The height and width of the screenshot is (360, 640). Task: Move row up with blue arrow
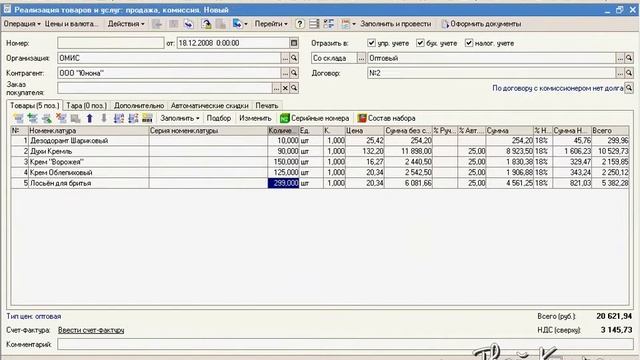pyautogui.click(x=90, y=118)
